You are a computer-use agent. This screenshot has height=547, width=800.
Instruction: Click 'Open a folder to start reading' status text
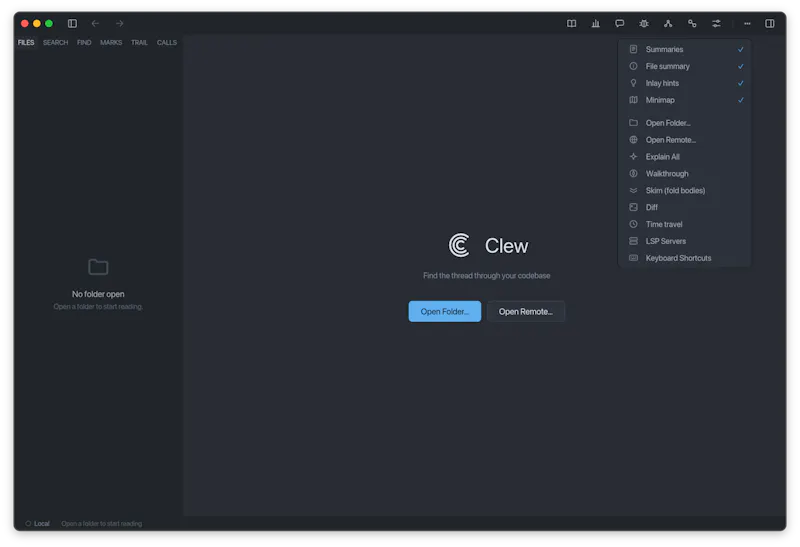tap(102, 524)
